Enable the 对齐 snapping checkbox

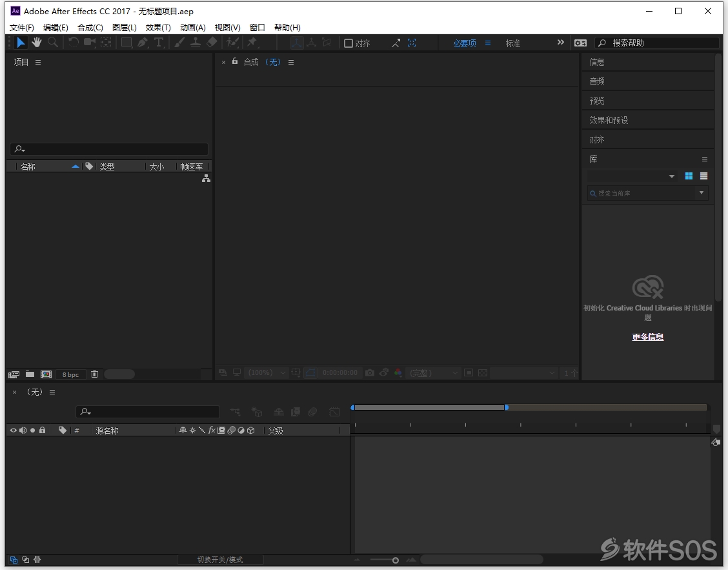pos(349,43)
